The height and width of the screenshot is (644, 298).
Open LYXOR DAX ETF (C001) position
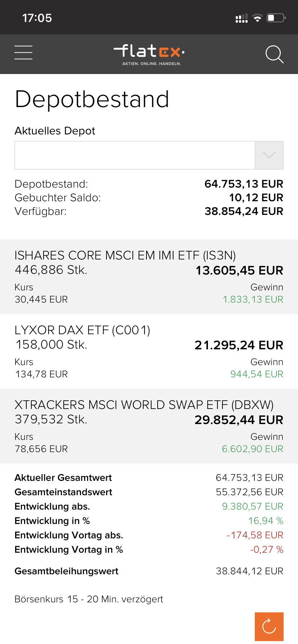149,351
